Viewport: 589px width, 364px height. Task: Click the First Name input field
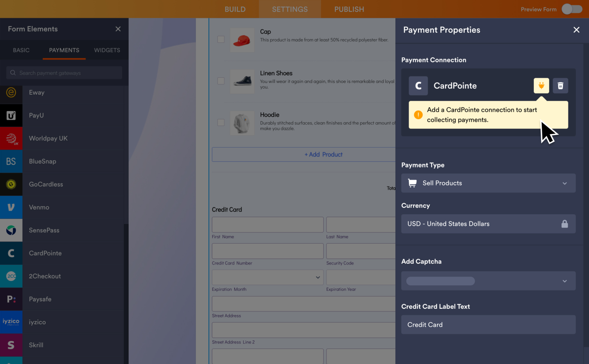click(x=267, y=224)
